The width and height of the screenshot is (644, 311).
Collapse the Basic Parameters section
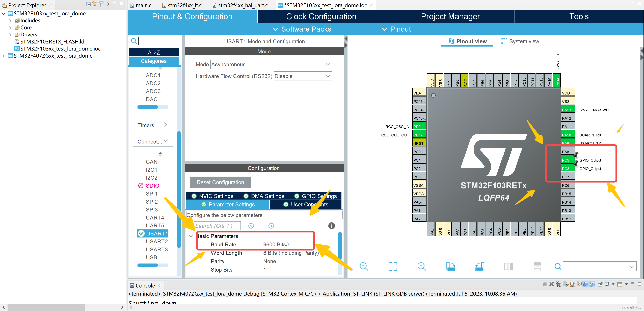click(191, 236)
